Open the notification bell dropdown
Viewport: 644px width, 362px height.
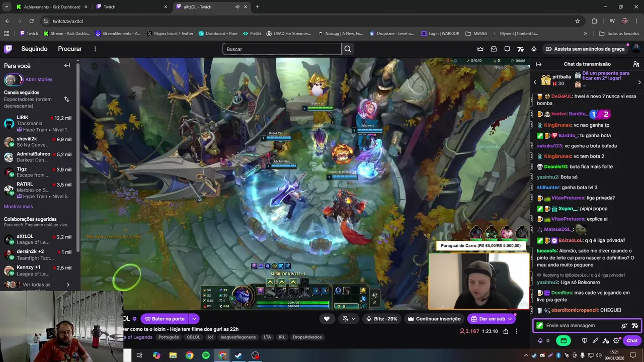(349, 319)
